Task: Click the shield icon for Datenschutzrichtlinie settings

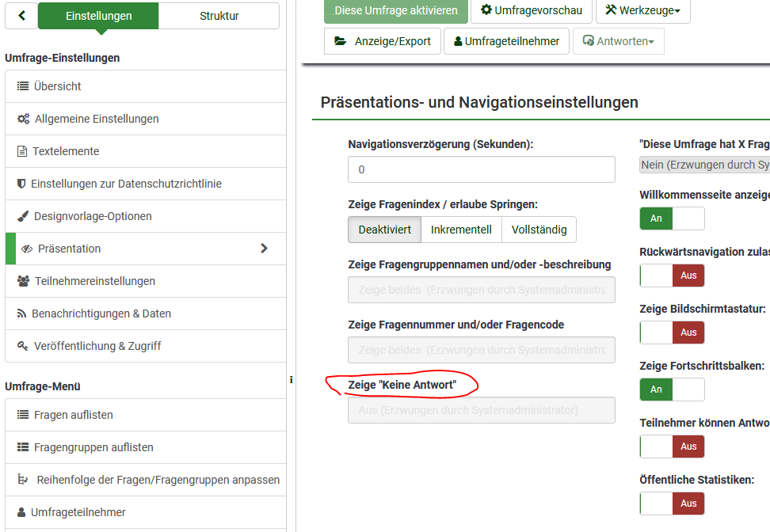Action: pyautogui.click(x=21, y=184)
